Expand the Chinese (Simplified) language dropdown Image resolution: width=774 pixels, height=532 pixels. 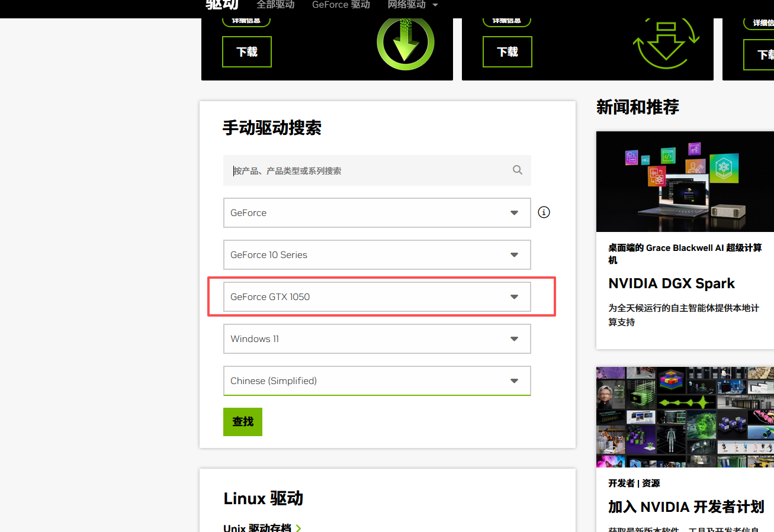click(377, 381)
